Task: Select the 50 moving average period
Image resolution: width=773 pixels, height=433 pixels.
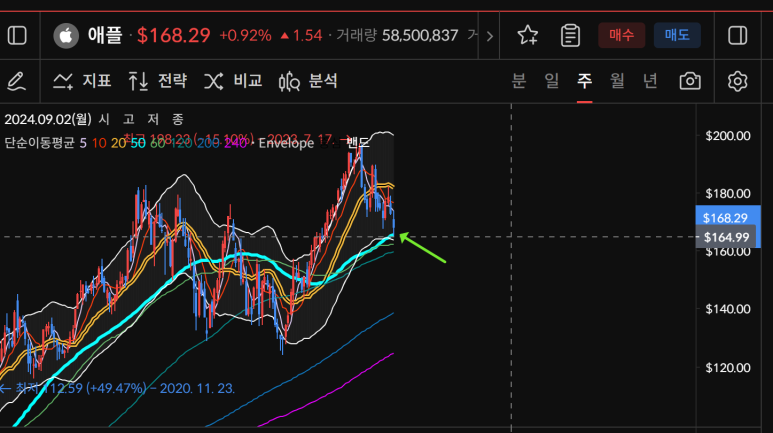Action: coord(138,143)
